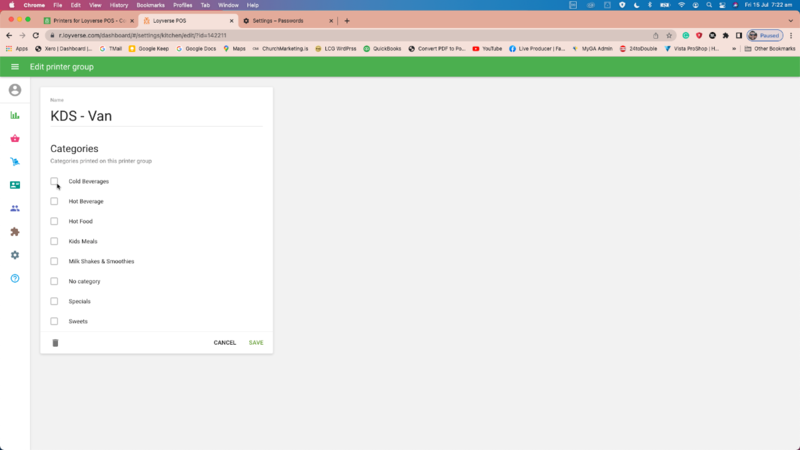Click the browser address bar URL
Viewport: 800px width, 450px height.
click(x=142, y=35)
